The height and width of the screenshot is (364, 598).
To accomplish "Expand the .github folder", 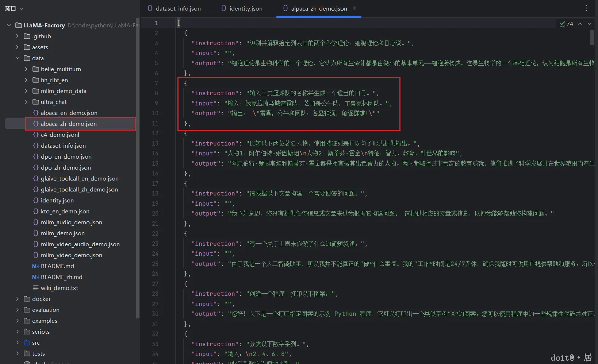I will (17, 36).
